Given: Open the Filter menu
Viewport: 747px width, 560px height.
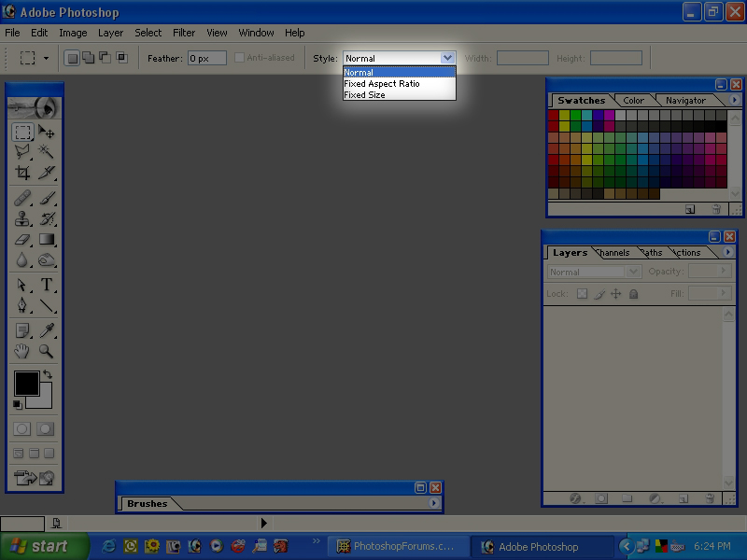Looking at the screenshot, I should coord(184,33).
